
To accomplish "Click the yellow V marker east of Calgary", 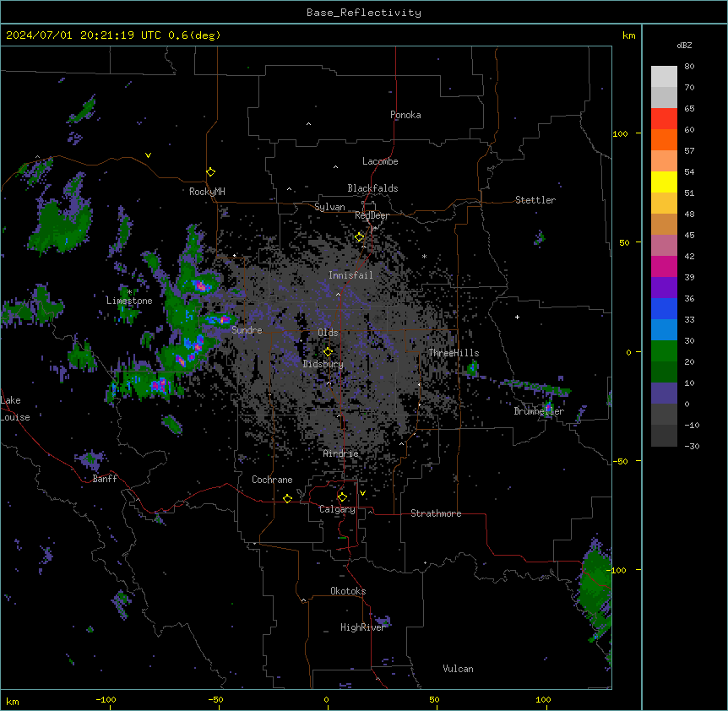I will tap(362, 493).
